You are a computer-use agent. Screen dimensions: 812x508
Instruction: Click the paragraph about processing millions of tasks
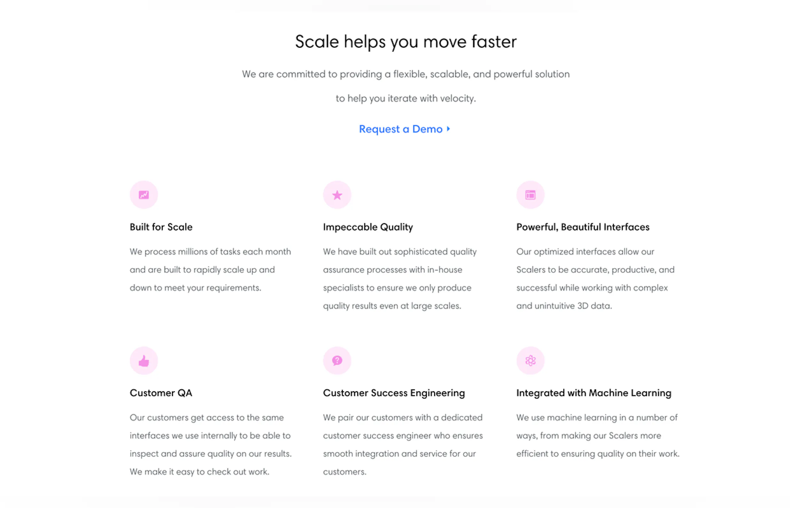pos(210,270)
